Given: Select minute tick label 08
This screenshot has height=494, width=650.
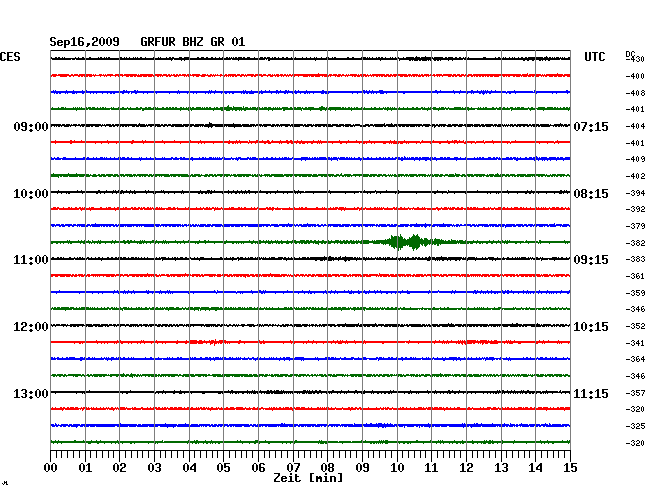Looking at the screenshot, I should [x=327, y=468].
